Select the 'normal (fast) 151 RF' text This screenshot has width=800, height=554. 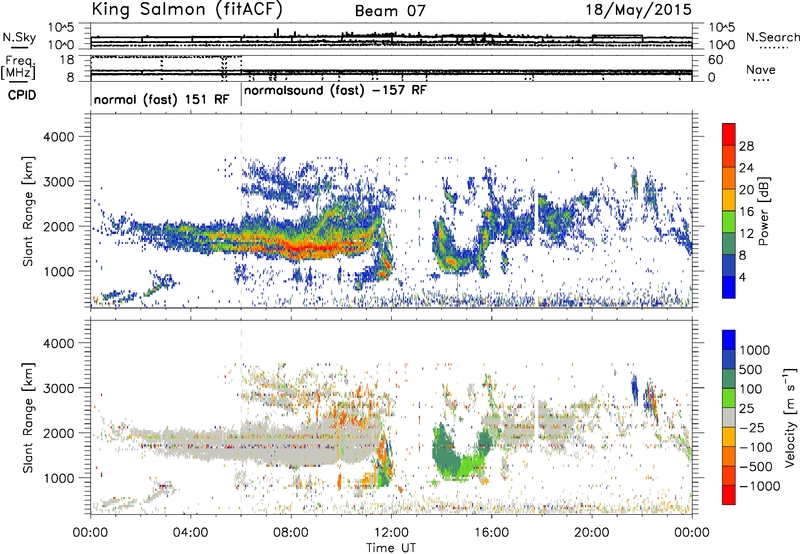point(162,99)
